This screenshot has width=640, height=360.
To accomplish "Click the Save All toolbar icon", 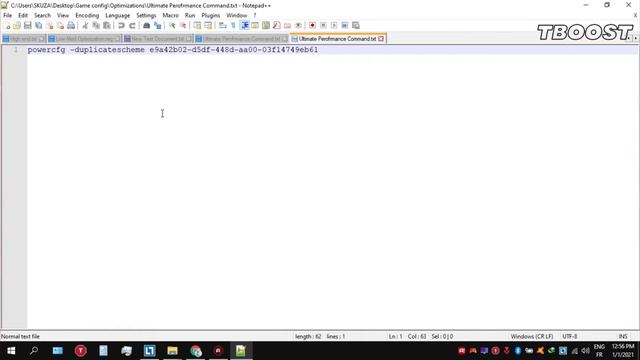I will tap(39, 25).
